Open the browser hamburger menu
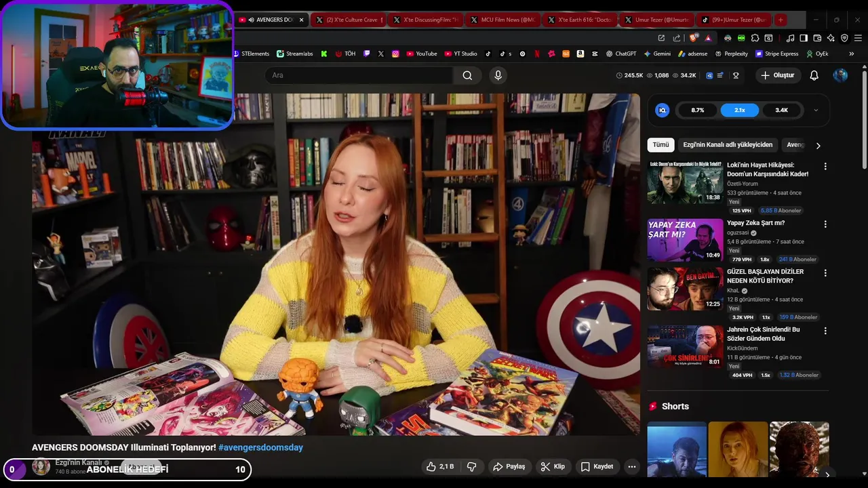The height and width of the screenshot is (488, 868). tap(858, 38)
